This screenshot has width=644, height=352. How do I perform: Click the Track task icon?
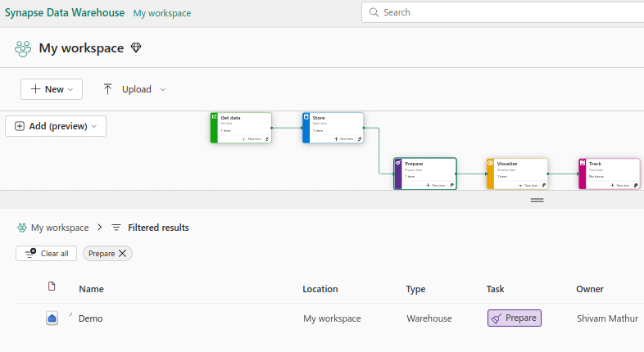(x=583, y=164)
